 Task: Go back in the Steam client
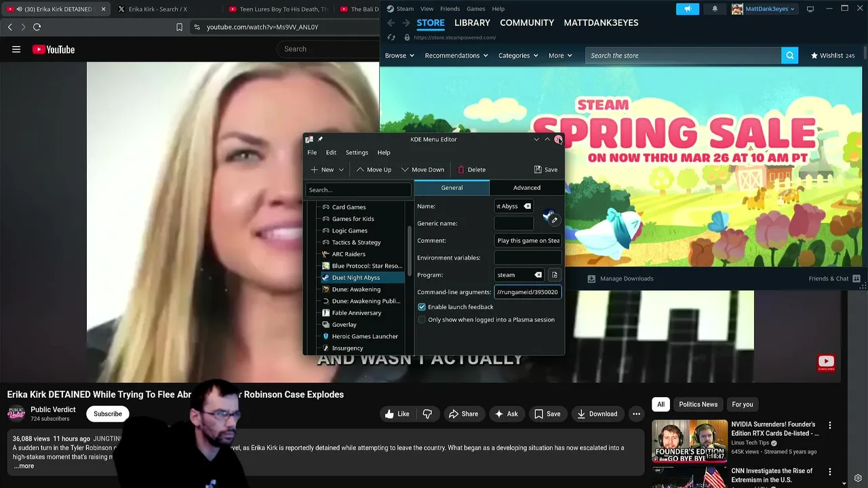(391, 22)
